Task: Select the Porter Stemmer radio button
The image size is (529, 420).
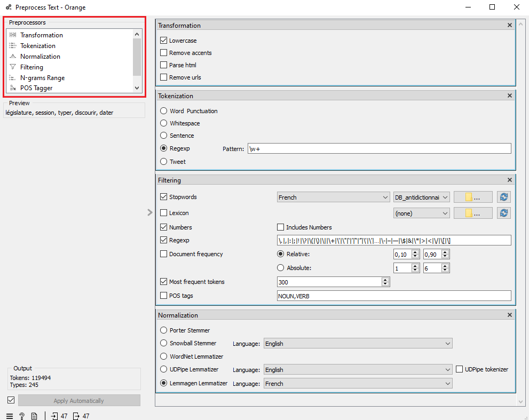Action: point(164,330)
